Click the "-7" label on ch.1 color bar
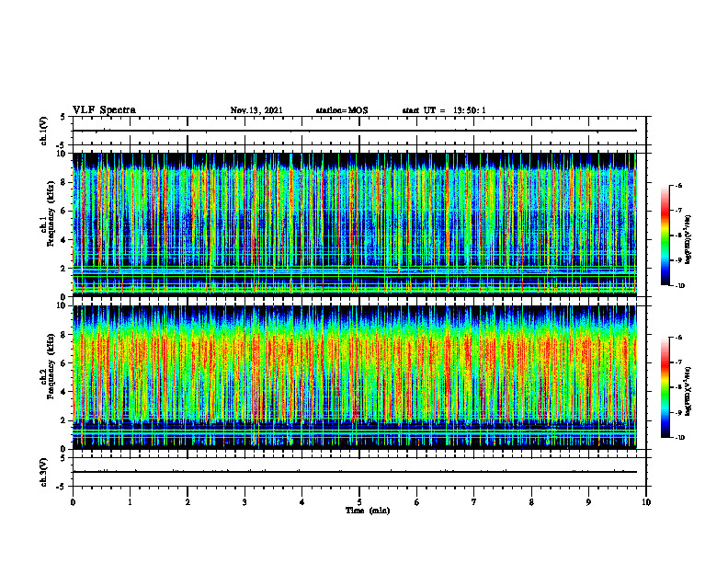This screenshot has height=563, width=728. pyautogui.click(x=678, y=211)
